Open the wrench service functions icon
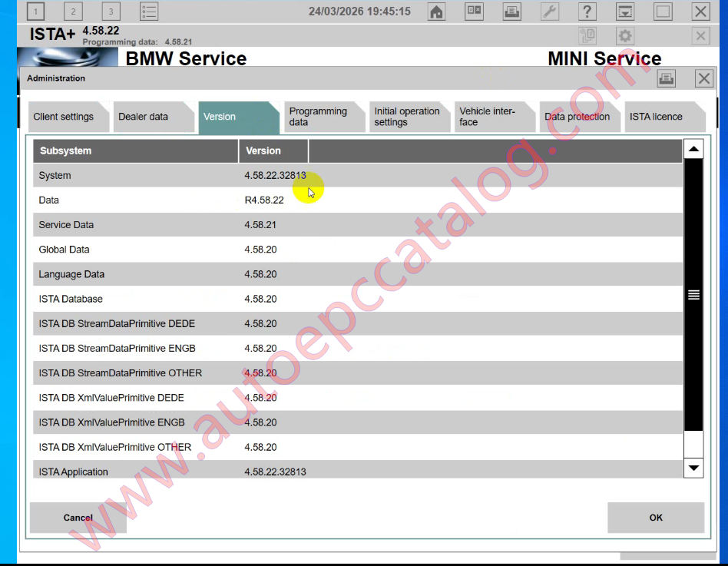The height and width of the screenshot is (566, 728). click(550, 12)
